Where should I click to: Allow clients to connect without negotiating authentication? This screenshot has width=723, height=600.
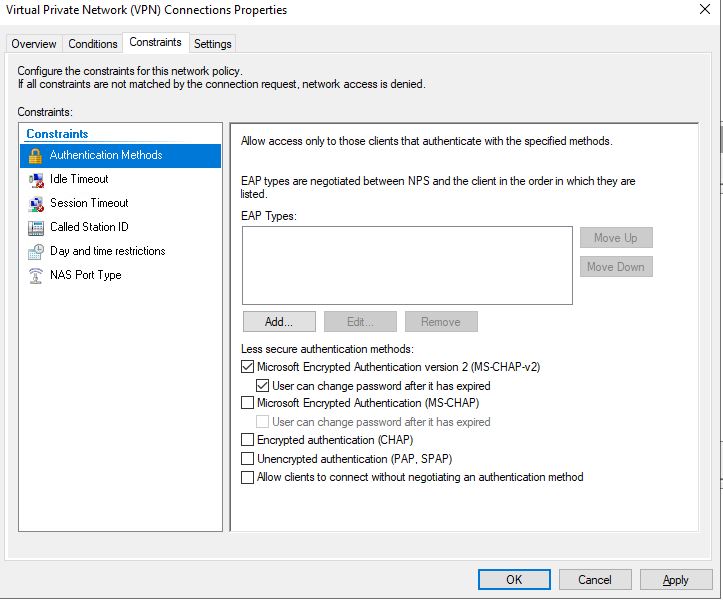tap(248, 477)
